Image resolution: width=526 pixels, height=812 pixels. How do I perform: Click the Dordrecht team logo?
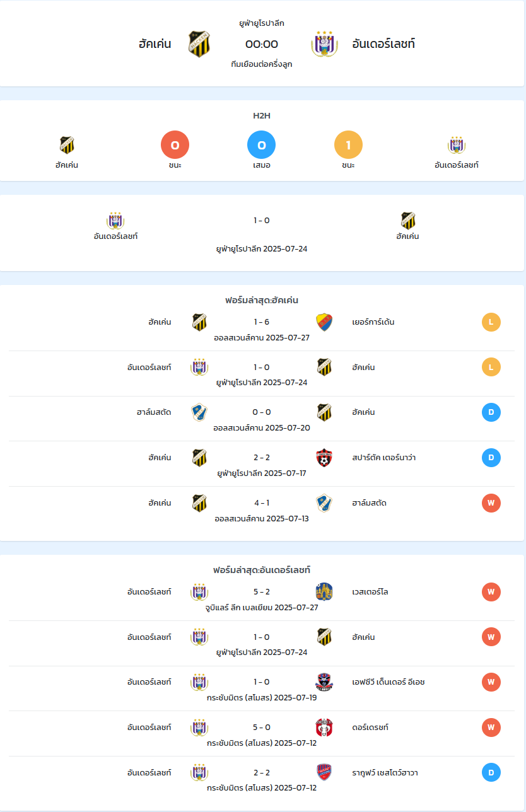tap(324, 728)
